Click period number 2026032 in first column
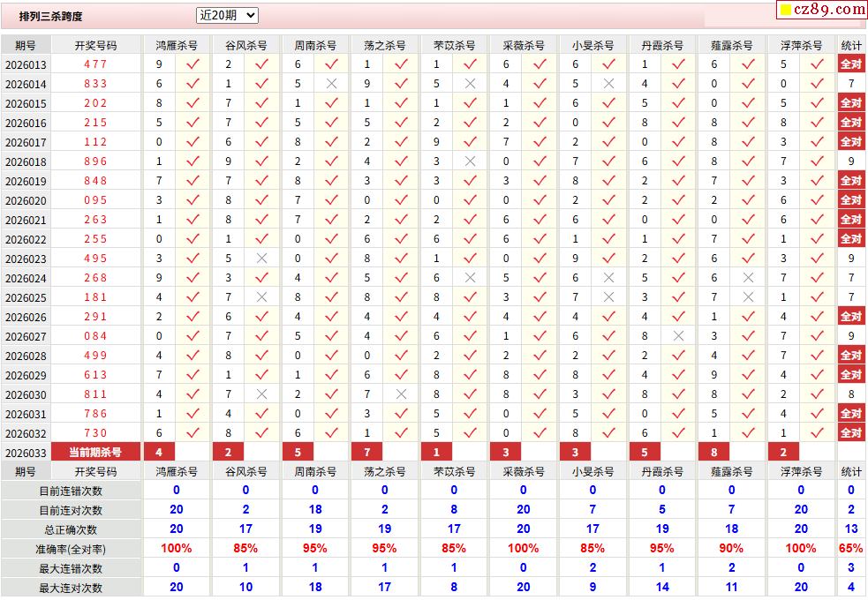Screen dimensions: 868x600 pos(26,433)
